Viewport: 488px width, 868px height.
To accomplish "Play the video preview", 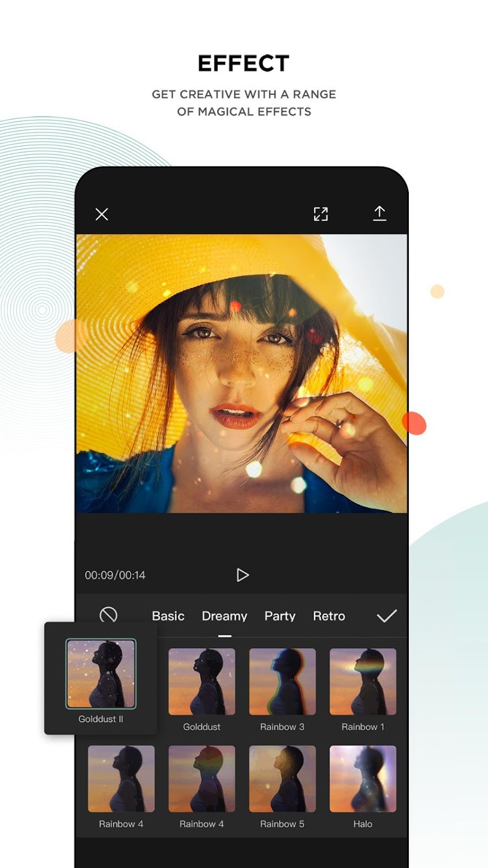I will 243,575.
